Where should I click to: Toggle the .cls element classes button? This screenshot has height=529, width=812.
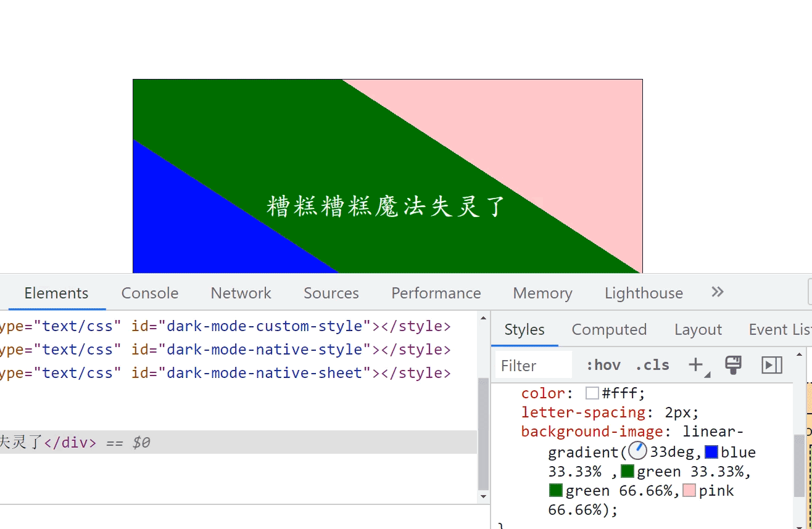tap(652, 366)
